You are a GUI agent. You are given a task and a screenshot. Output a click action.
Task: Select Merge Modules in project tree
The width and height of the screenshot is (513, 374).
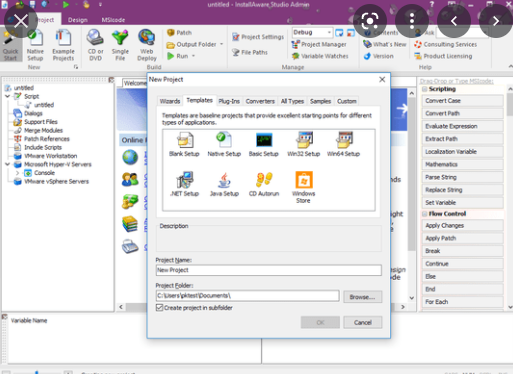pyautogui.click(x=38, y=130)
